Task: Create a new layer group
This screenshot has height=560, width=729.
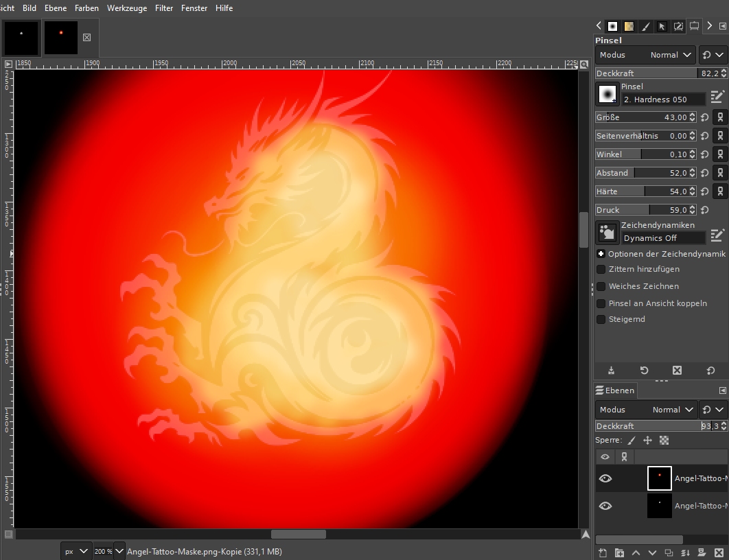Action: (619, 553)
